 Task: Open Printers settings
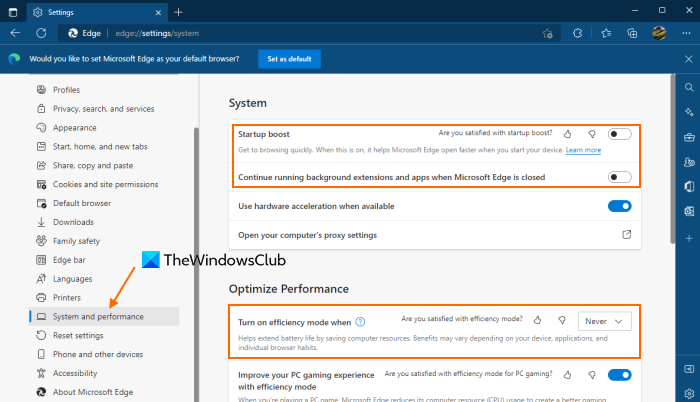[104, 297]
